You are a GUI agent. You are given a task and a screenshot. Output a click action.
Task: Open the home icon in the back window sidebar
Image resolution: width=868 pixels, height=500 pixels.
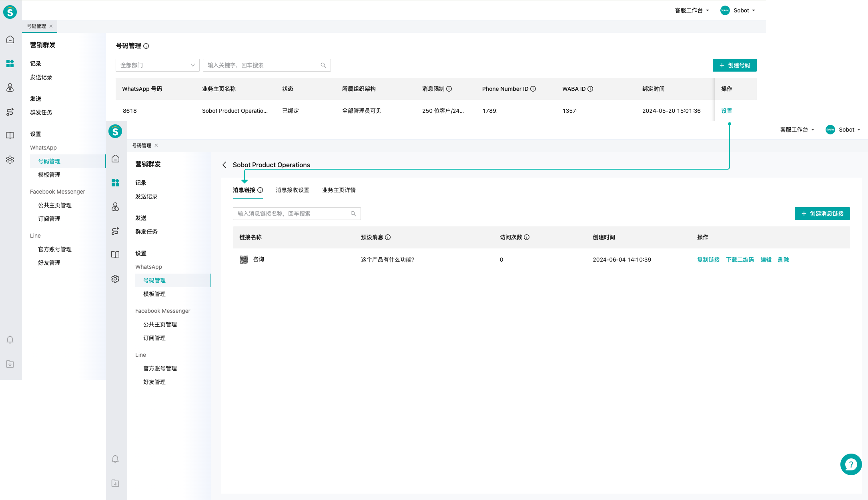click(x=10, y=40)
